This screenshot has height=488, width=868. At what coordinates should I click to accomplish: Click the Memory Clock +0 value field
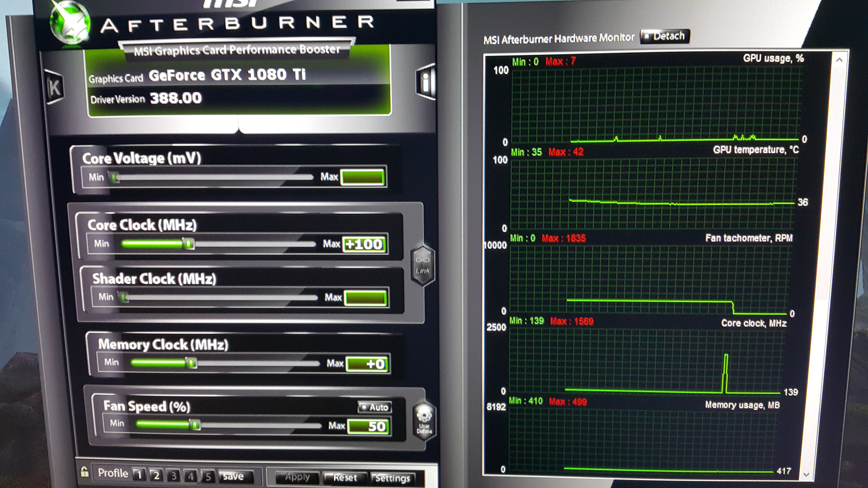pos(368,364)
